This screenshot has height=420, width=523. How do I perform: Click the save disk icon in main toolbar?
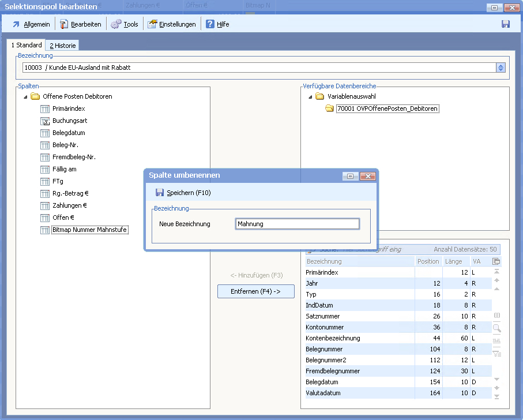pos(506,24)
